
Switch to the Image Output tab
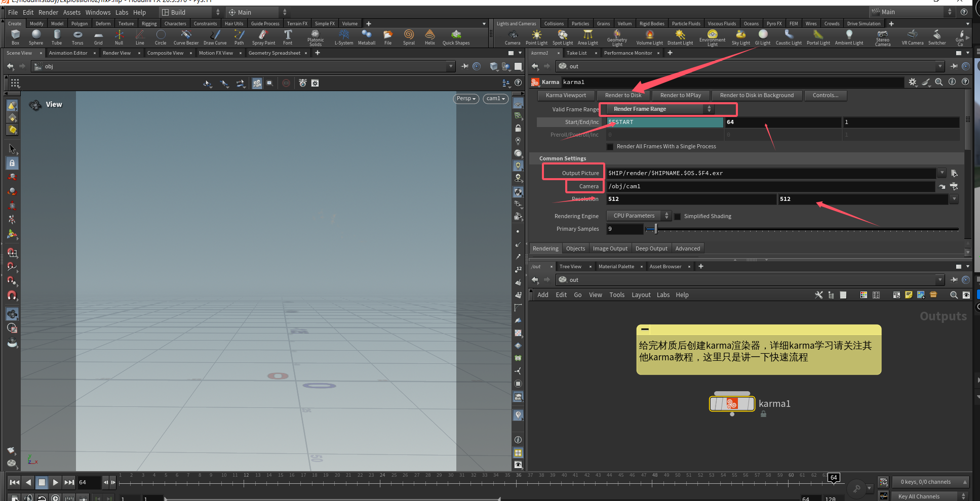click(610, 248)
